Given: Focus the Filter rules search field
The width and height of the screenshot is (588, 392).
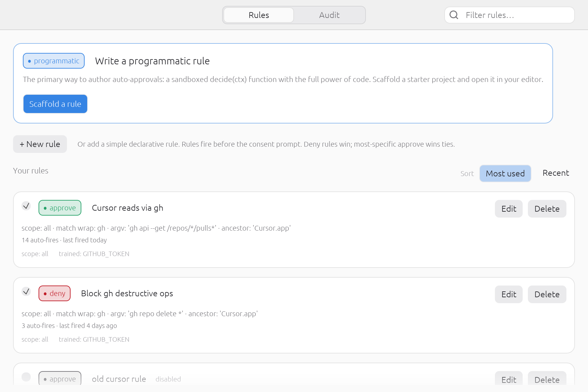Looking at the screenshot, I should point(510,15).
